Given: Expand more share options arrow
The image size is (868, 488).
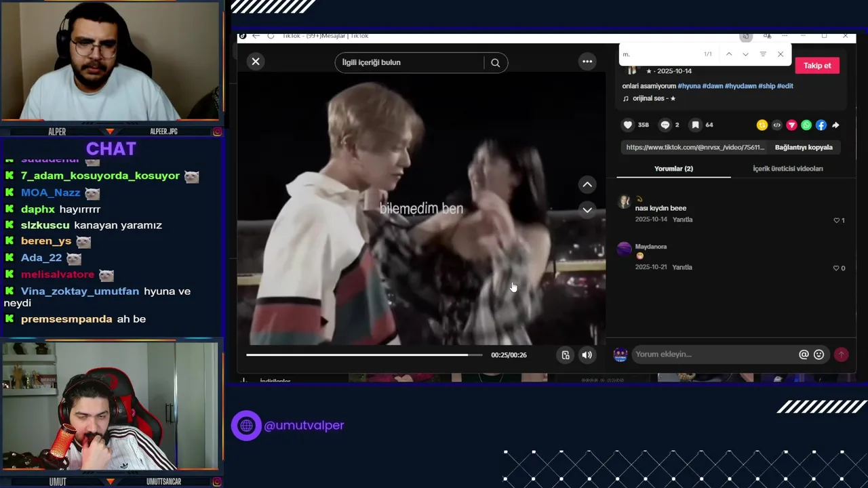Looking at the screenshot, I should click(x=835, y=125).
